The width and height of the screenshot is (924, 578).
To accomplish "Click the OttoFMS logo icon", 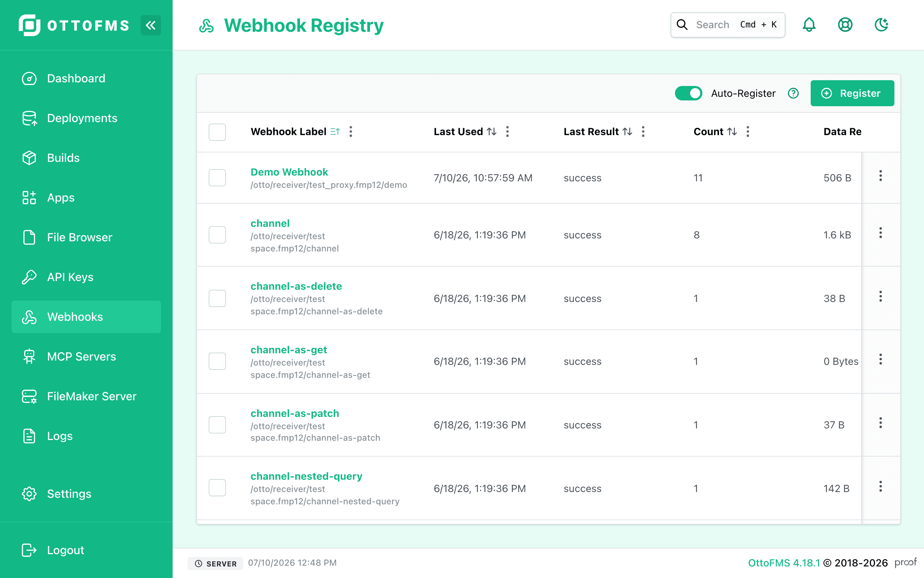I will click(29, 25).
